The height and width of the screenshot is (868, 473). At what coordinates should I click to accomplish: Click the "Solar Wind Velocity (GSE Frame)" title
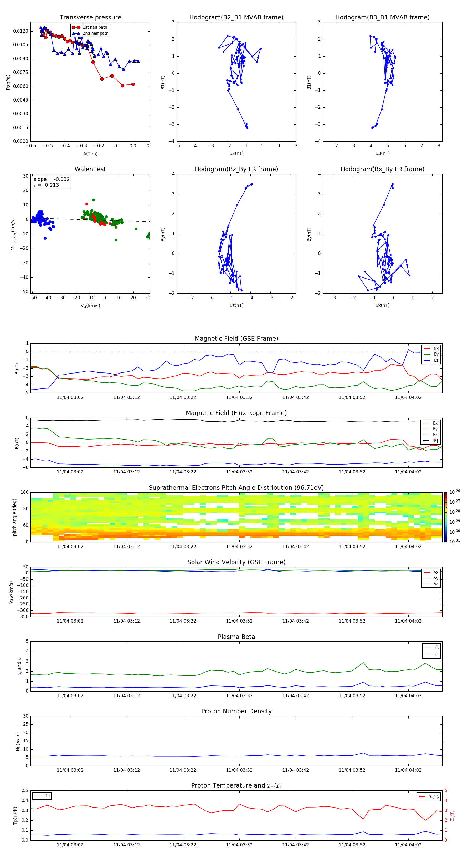tap(236, 562)
